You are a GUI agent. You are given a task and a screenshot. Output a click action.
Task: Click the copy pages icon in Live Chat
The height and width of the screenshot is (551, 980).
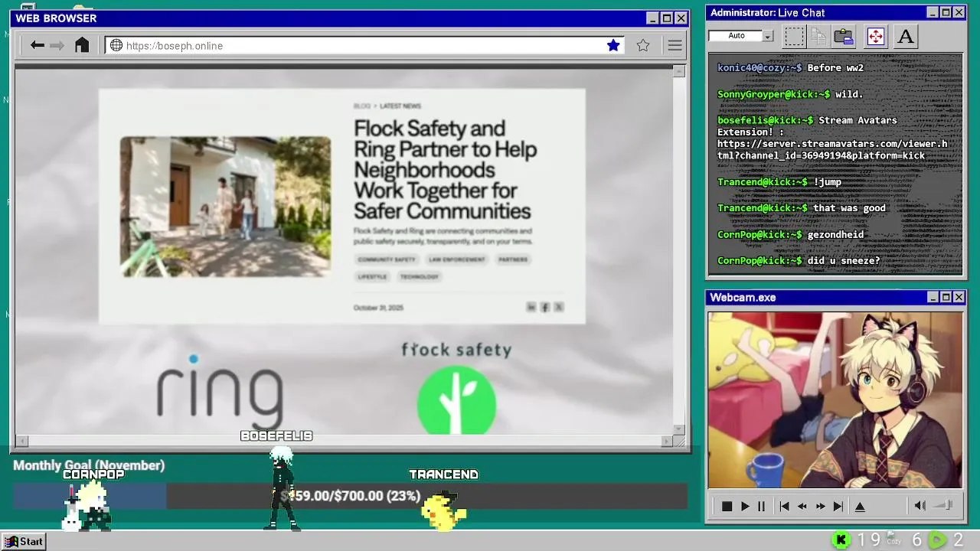pyautogui.click(x=819, y=36)
